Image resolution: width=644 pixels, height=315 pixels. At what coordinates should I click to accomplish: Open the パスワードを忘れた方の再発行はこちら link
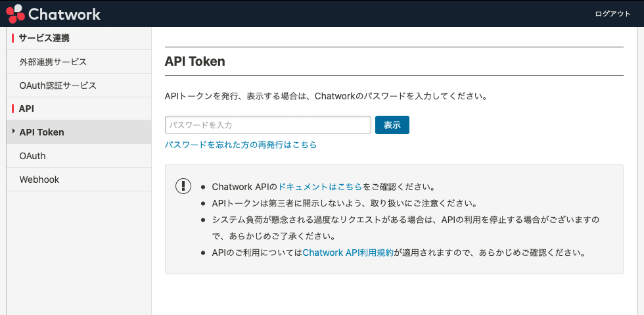241,145
